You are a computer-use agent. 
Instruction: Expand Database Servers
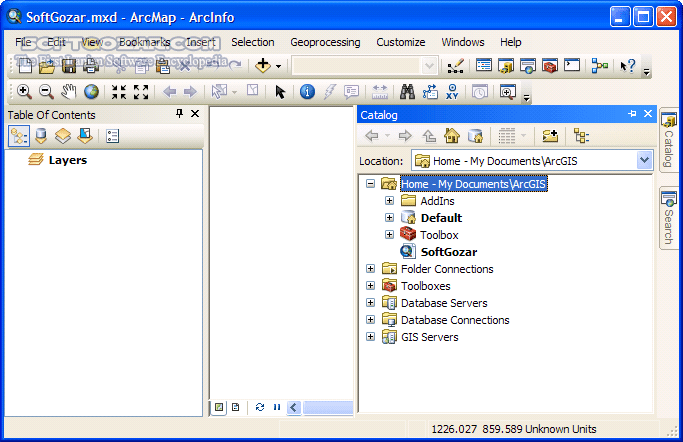(370, 302)
